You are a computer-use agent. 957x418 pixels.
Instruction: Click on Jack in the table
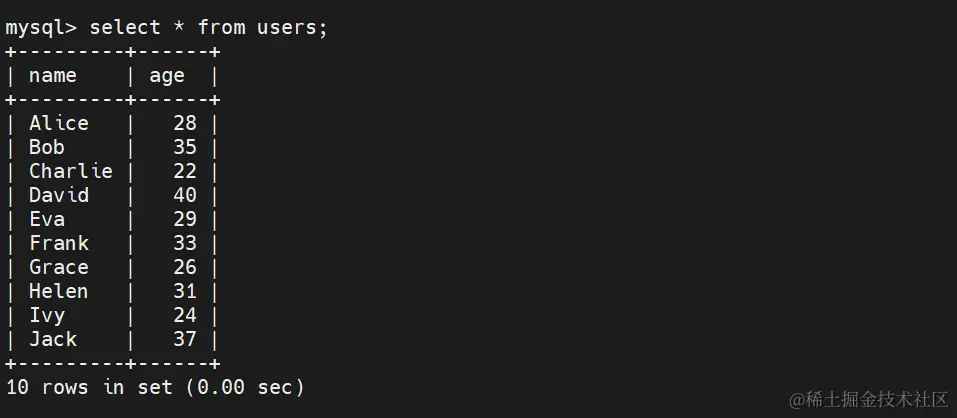tap(52, 339)
